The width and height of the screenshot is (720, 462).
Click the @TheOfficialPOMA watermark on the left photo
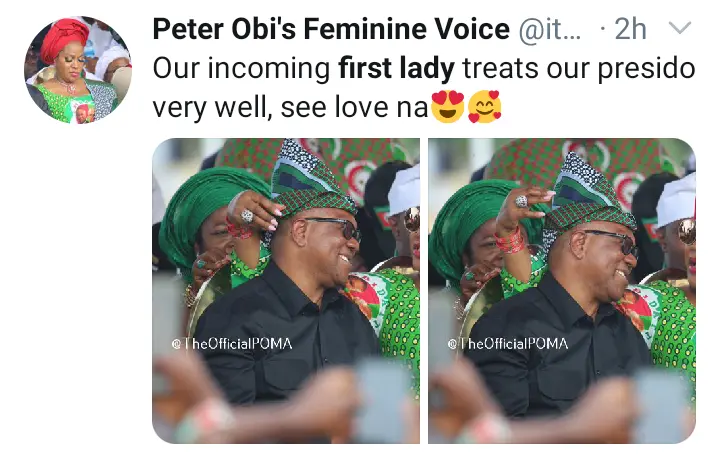pos(232,344)
